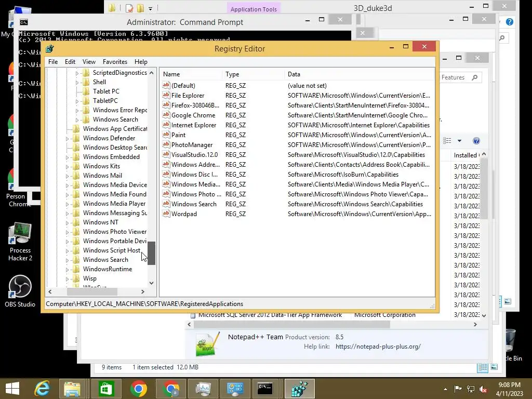Click the Programs and Features help icon

(x=476, y=141)
